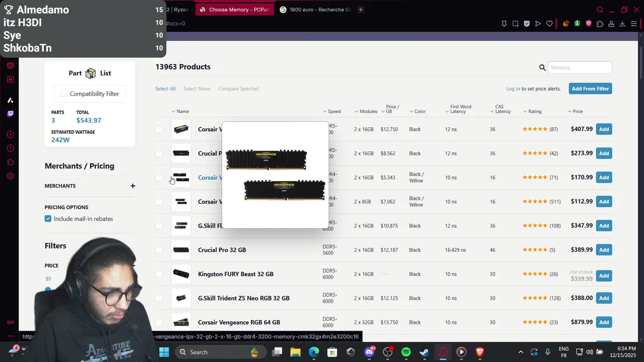Add the $170.99 Corsair memory
644x362 pixels.
tap(604, 177)
